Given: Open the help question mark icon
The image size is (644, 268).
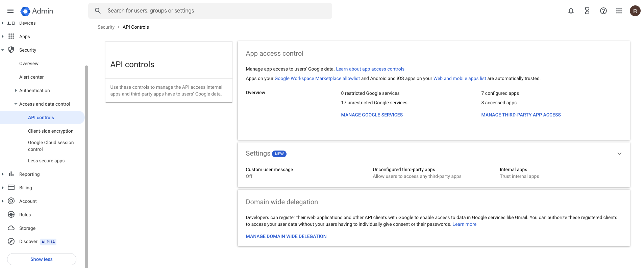Looking at the screenshot, I should click(603, 11).
